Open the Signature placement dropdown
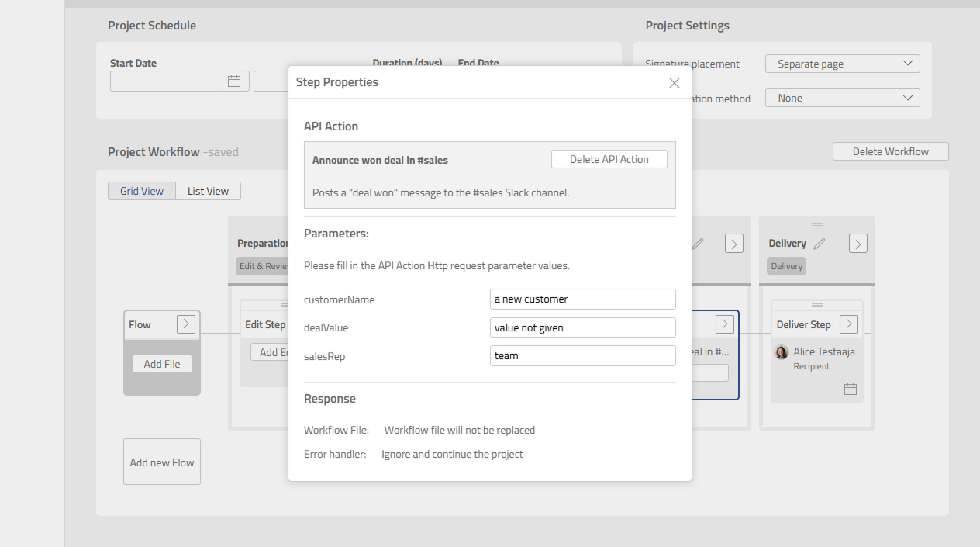 (842, 64)
